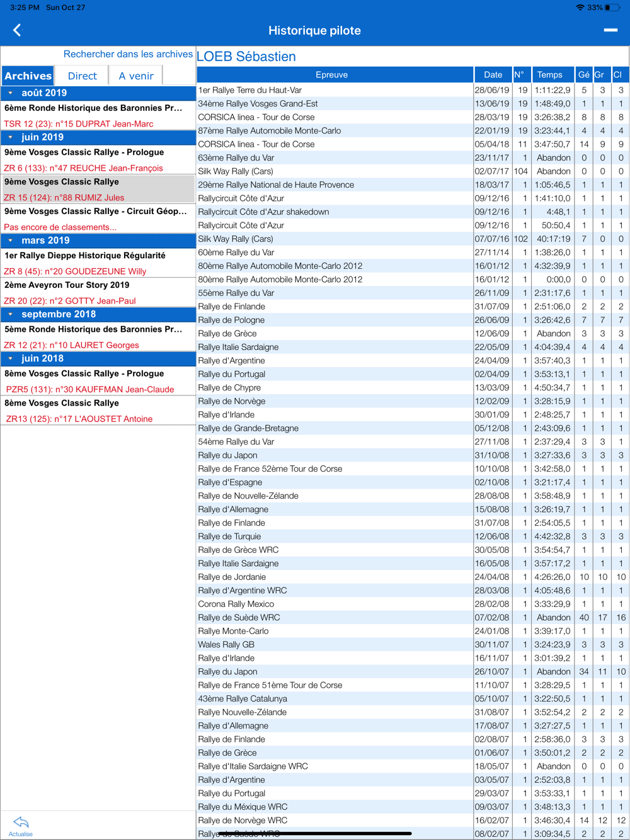Collapse the juin 2018 section
The width and height of the screenshot is (630, 840).
tap(11, 358)
